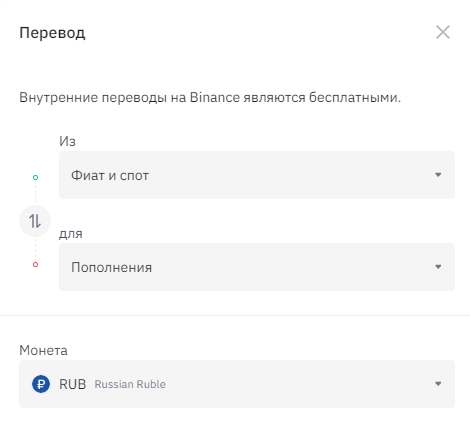Open the Фиат и спот dropdown
470x422 pixels.
click(257, 175)
